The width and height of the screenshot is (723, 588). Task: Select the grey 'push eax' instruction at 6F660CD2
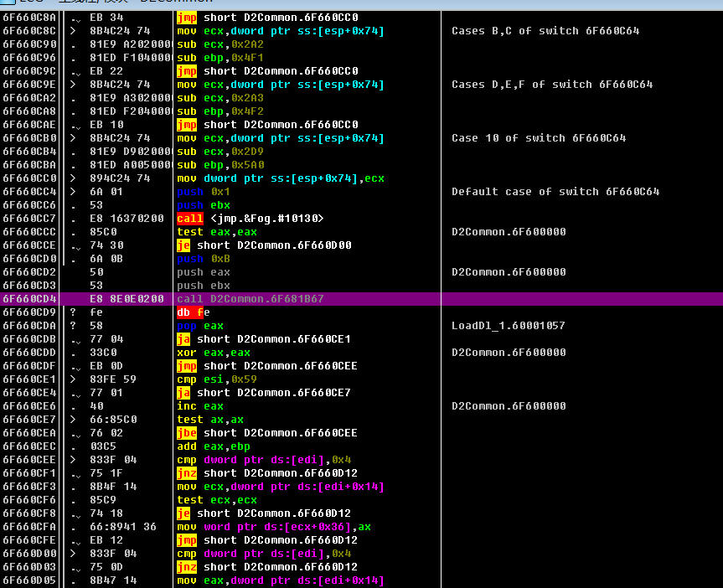[204, 272]
